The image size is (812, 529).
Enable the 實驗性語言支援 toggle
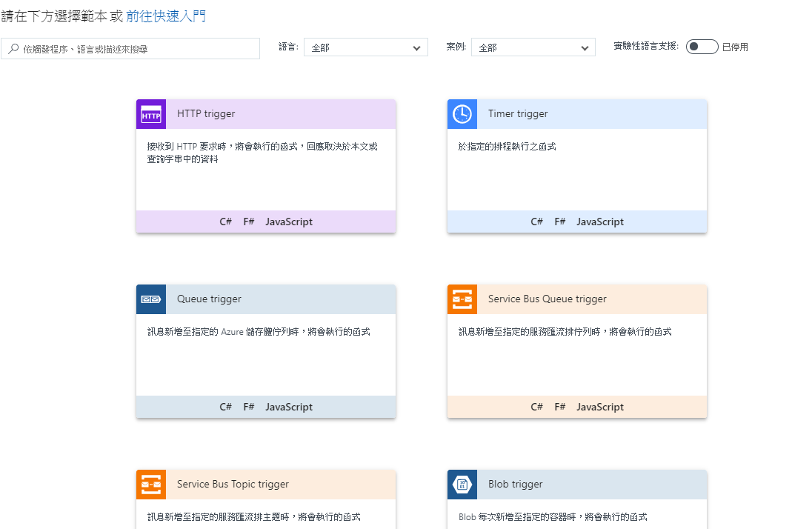[x=701, y=46]
